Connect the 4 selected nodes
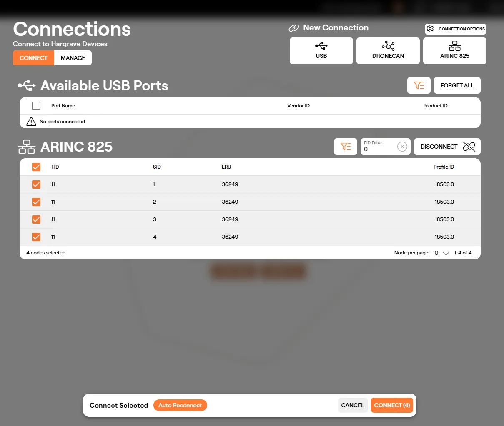The width and height of the screenshot is (504, 426). (392, 405)
